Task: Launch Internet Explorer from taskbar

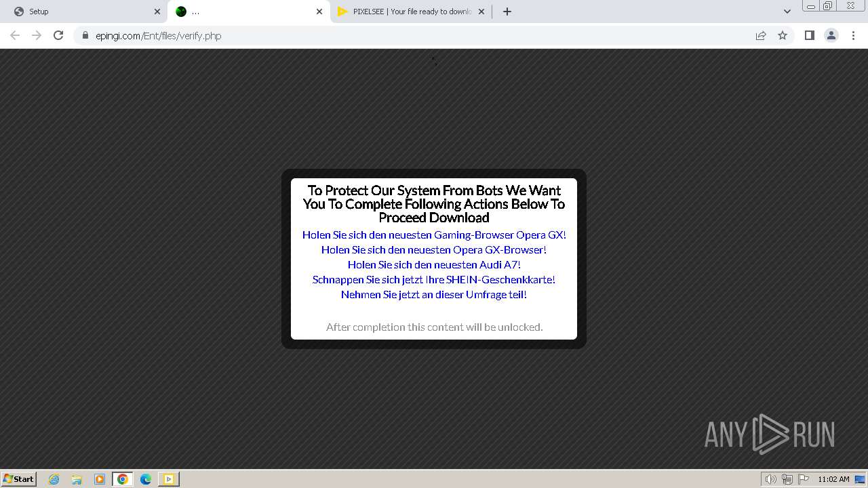Action: (54, 479)
